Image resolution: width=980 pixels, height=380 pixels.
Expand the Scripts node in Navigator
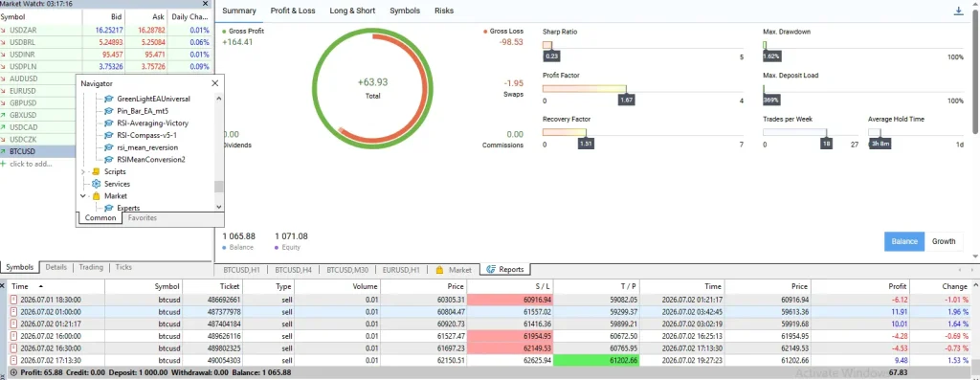point(84,171)
